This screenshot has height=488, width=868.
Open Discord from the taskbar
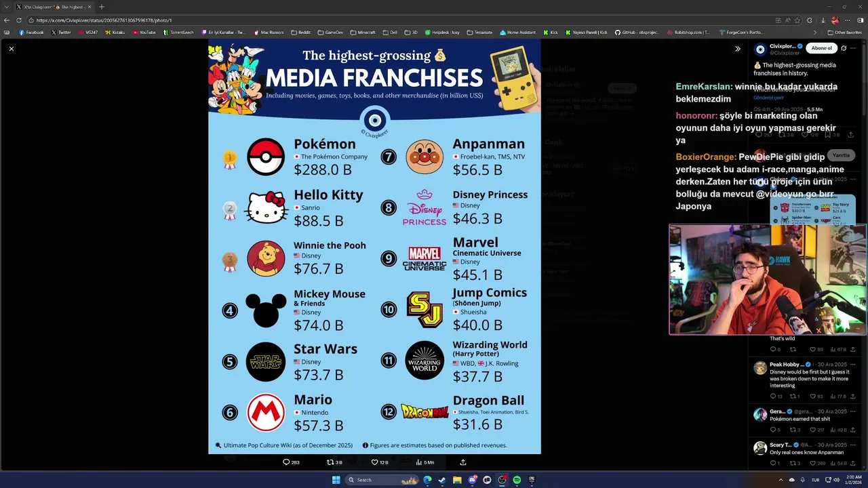point(472,480)
